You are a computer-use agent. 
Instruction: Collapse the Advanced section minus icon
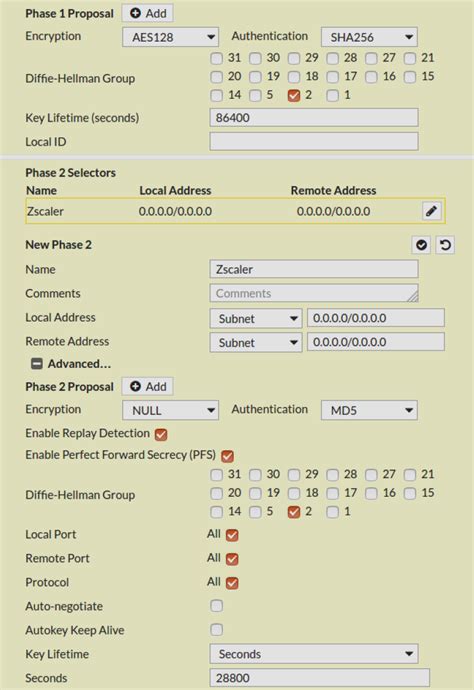pos(37,363)
